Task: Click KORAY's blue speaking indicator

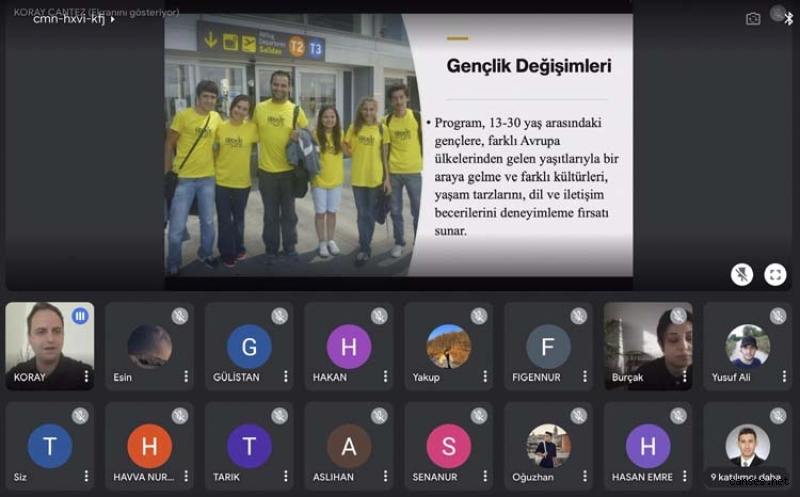Action: point(80,316)
